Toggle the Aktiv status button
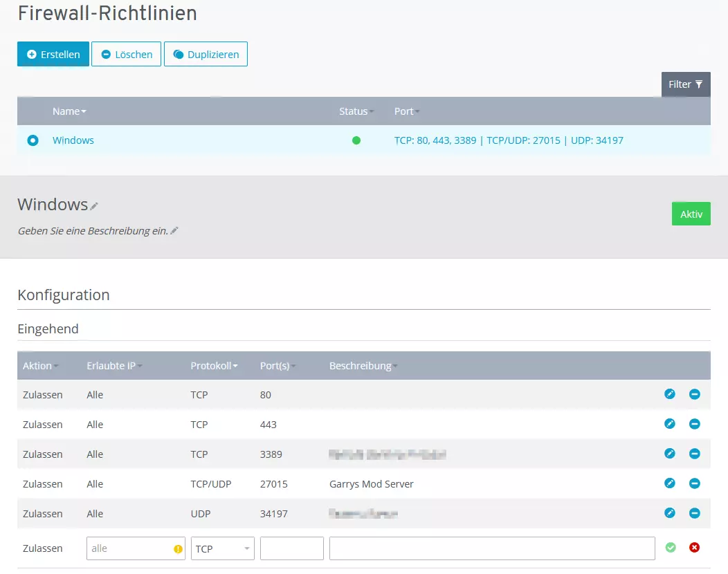The width and height of the screenshot is (728, 574). (x=691, y=214)
